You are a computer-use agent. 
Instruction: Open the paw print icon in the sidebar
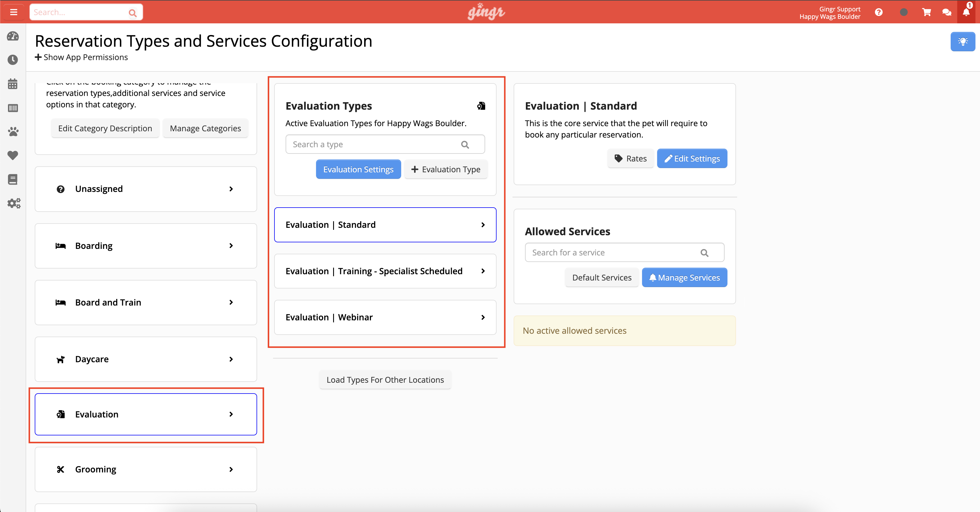[13, 132]
